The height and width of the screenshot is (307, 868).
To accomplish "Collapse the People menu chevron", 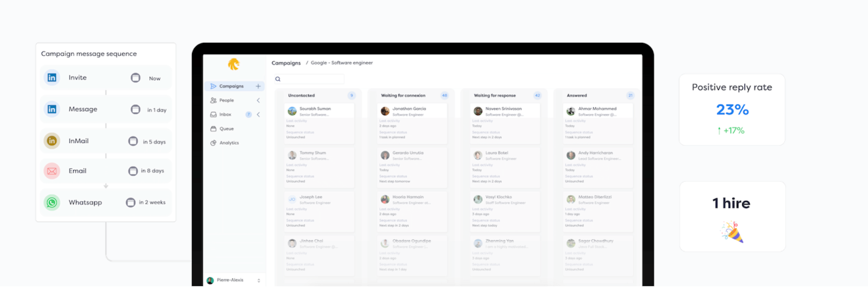I will click(258, 100).
